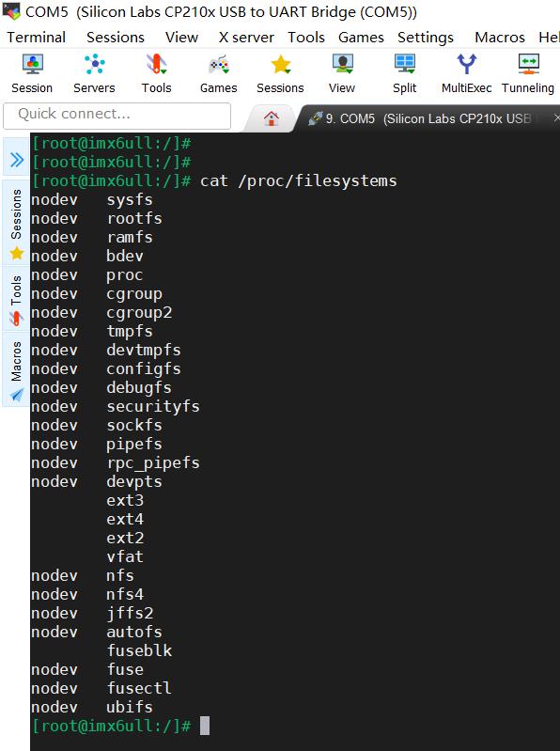Go to the home tab icon
This screenshot has width=560, height=751.
(272, 118)
